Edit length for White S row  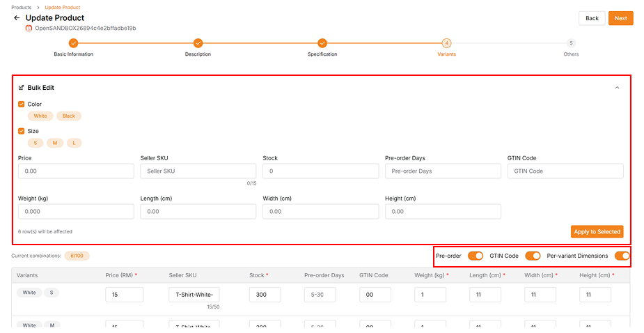point(485,295)
